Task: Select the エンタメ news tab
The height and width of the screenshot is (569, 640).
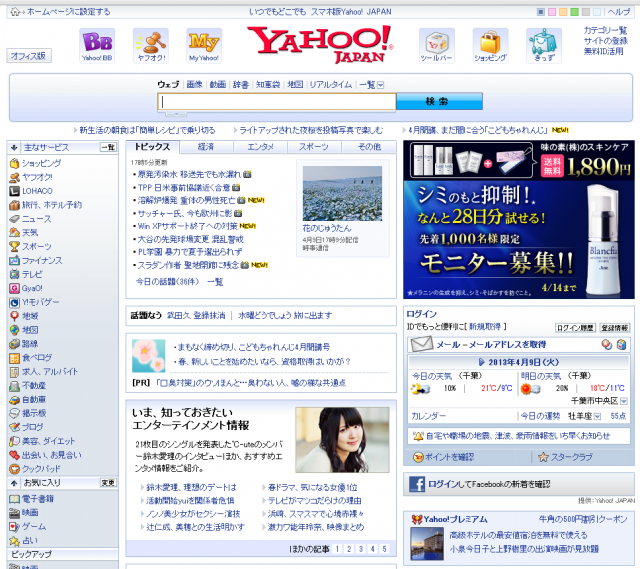Action: [x=260, y=147]
